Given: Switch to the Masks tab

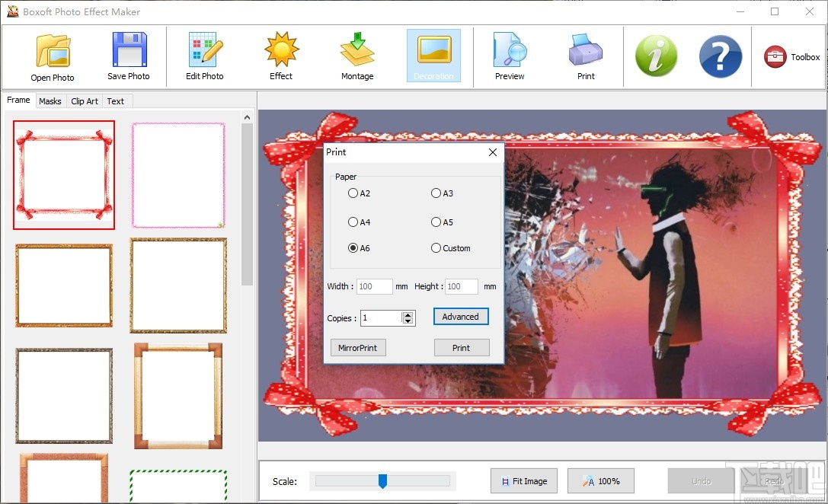Looking at the screenshot, I should tap(50, 100).
